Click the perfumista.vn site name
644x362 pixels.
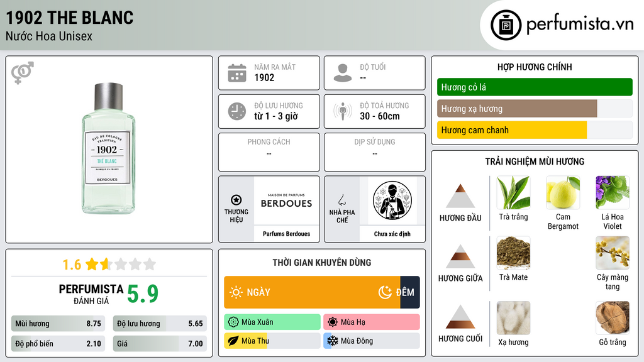click(x=580, y=25)
